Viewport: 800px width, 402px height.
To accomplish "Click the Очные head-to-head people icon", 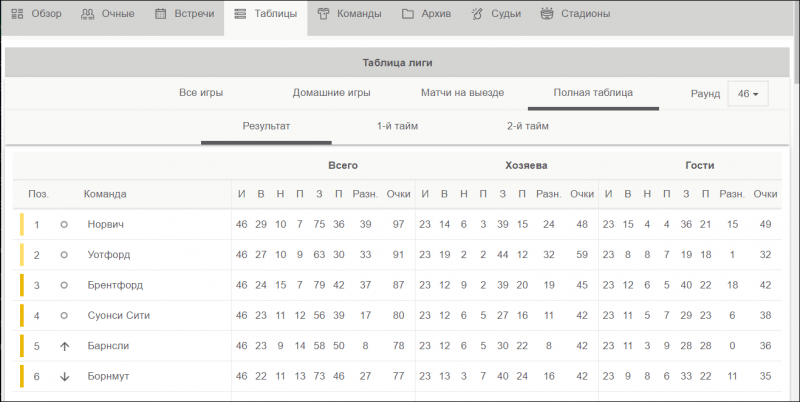I will pos(88,14).
